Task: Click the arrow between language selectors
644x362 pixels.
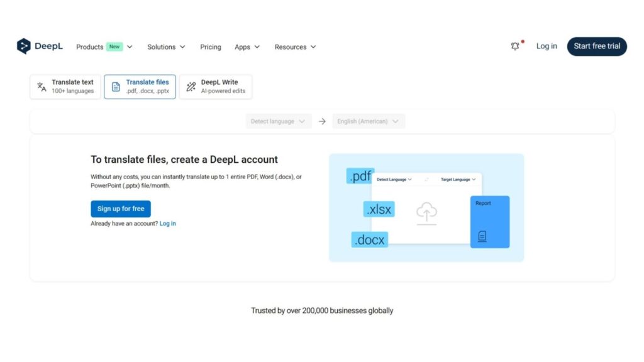Action: 322,121
